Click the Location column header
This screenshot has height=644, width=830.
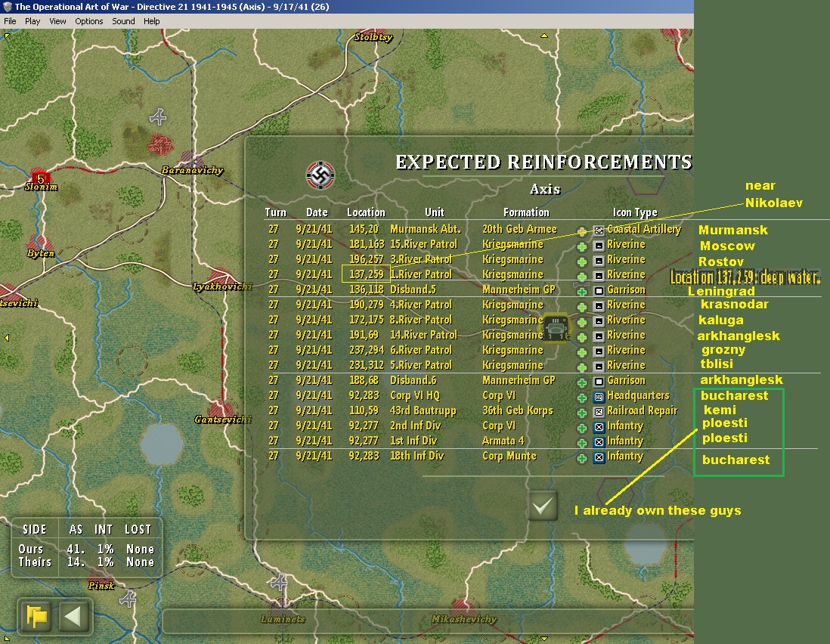(366, 212)
